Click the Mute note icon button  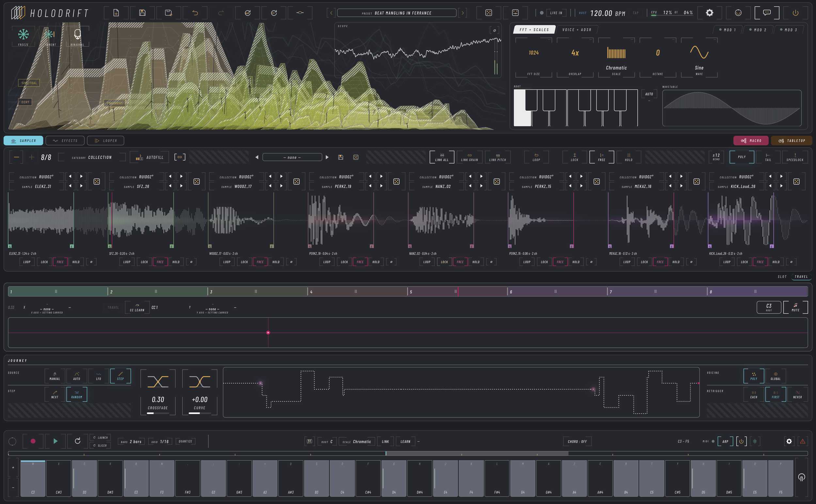click(x=795, y=307)
